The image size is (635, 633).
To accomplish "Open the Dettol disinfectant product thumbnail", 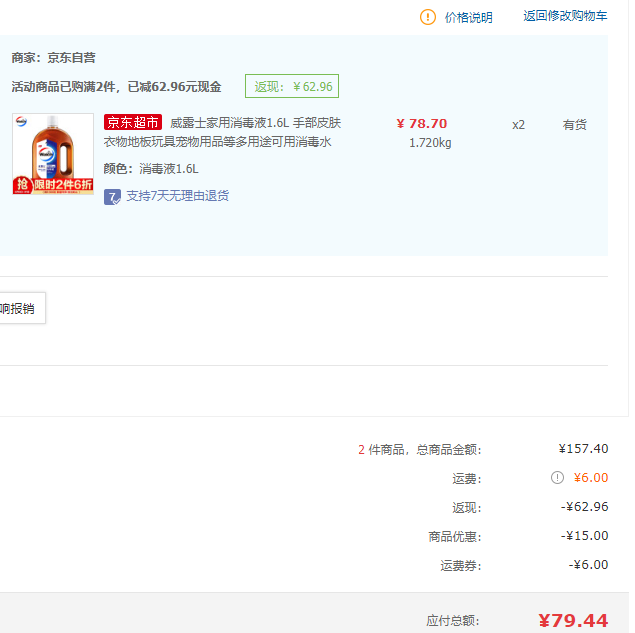I will 53,154.
